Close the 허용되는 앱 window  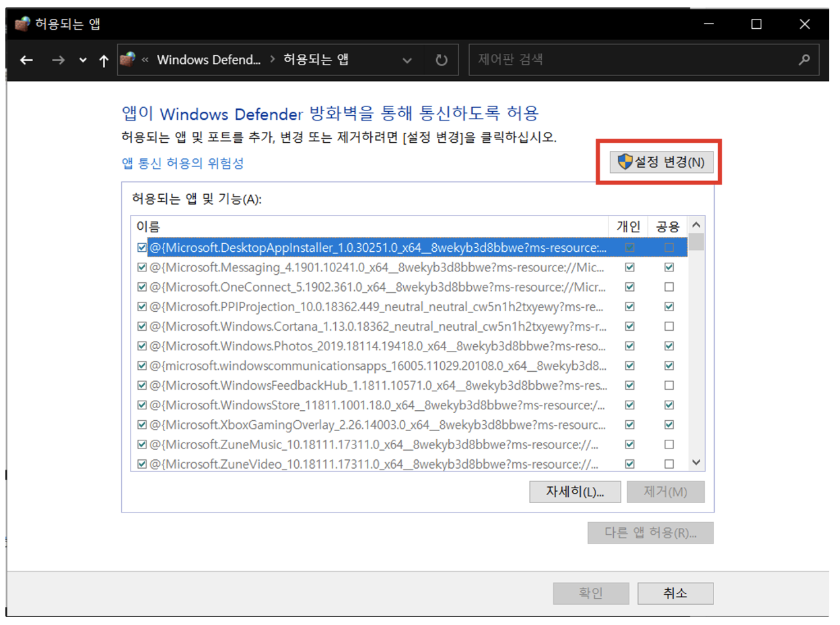[804, 24]
